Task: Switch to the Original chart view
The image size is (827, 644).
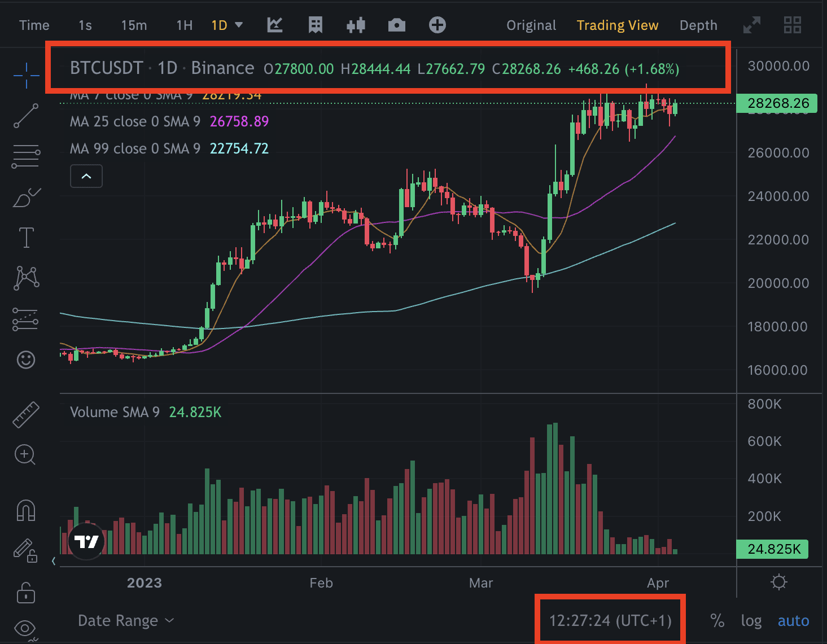Action: tap(531, 25)
